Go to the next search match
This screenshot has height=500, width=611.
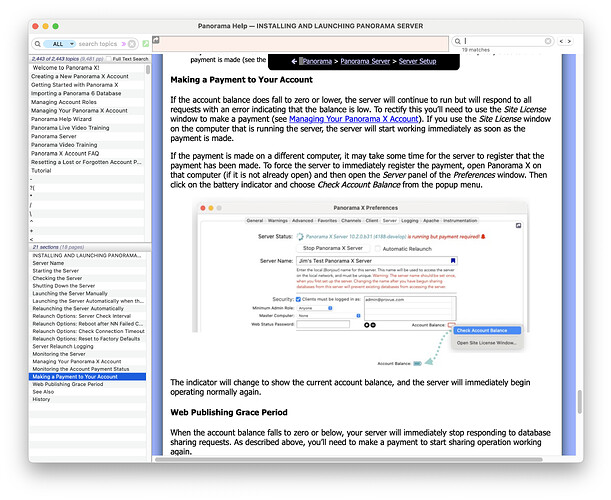point(569,41)
